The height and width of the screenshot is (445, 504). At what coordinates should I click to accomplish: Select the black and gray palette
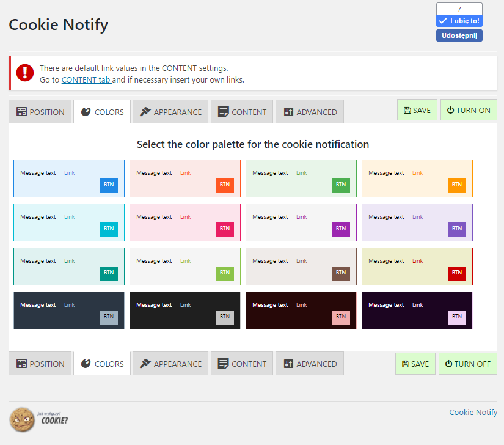[185, 311]
